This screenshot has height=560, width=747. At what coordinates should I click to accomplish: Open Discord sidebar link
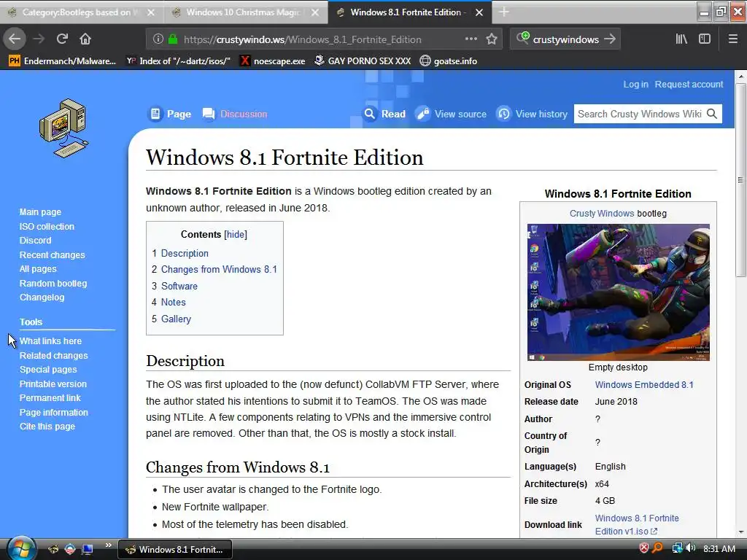[35, 241]
